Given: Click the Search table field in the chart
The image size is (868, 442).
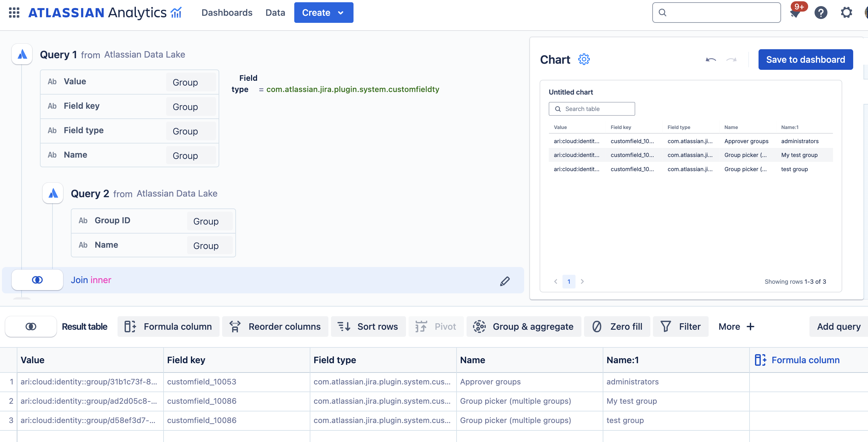Looking at the screenshot, I should click(592, 108).
